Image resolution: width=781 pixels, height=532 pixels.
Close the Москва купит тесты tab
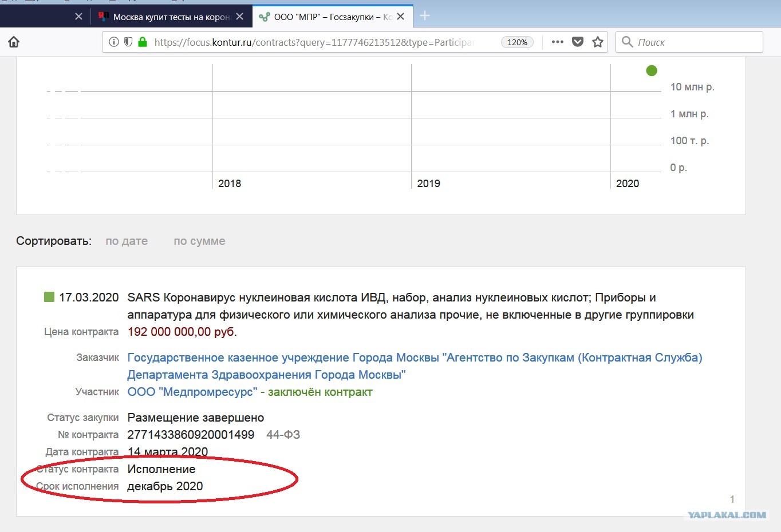239,17
